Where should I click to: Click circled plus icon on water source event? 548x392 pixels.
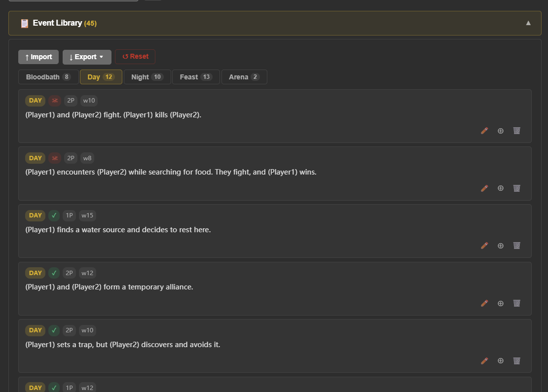pyautogui.click(x=501, y=246)
